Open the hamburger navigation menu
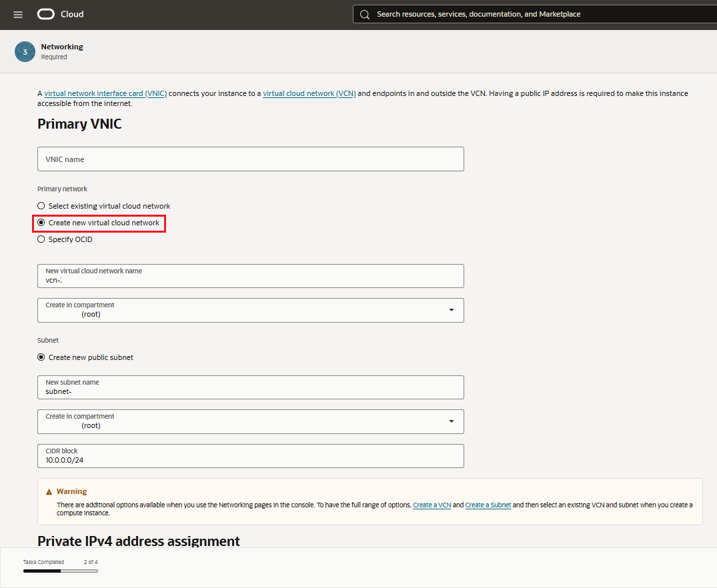 pyautogui.click(x=18, y=15)
